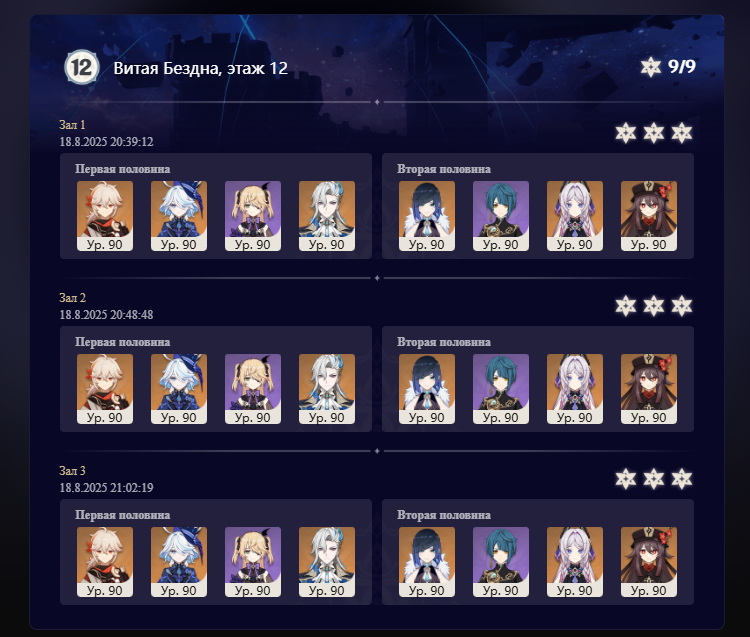The image size is (750, 637).
Task: Select Furina portrait in Зал 3 first half
Action: coord(179,562)
